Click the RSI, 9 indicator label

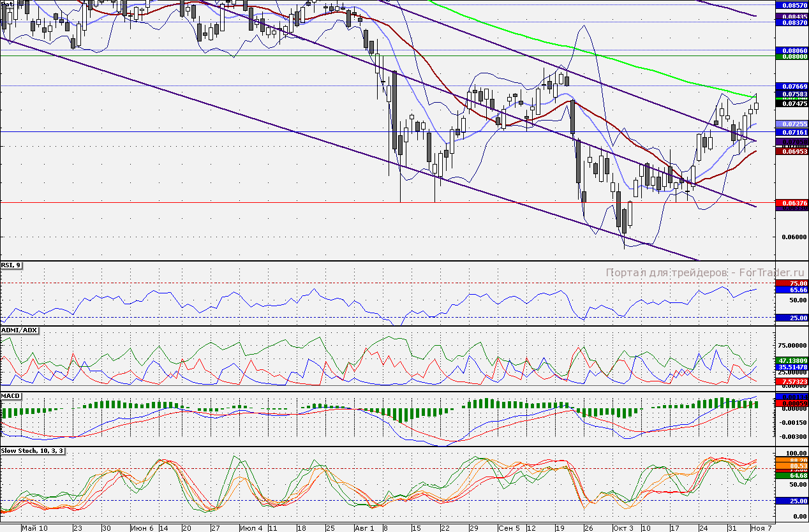coord(11,265)
